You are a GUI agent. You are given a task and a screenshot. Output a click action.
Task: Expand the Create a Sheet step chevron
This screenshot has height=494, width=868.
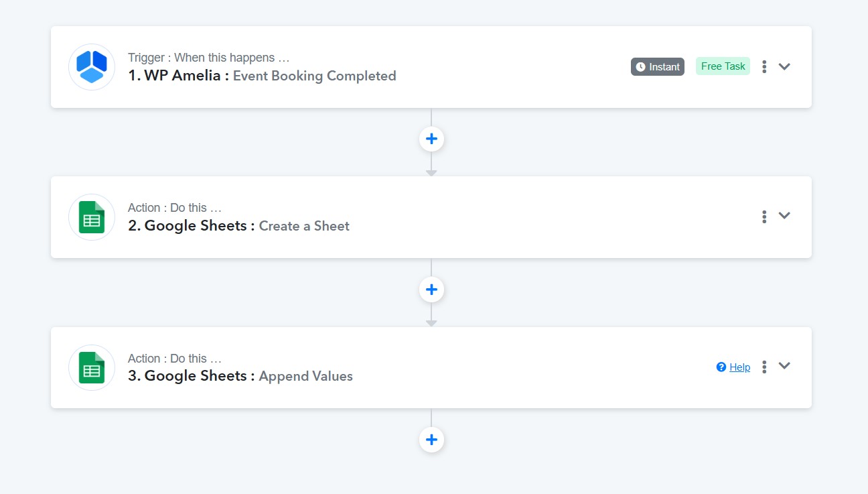click(x=784, y=216)
